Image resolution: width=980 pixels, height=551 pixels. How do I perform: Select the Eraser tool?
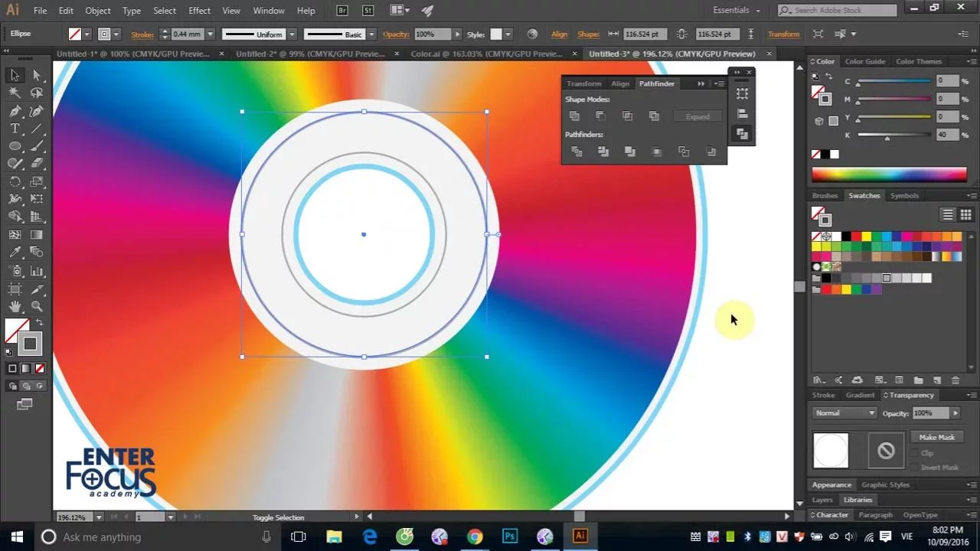point(37,164)
